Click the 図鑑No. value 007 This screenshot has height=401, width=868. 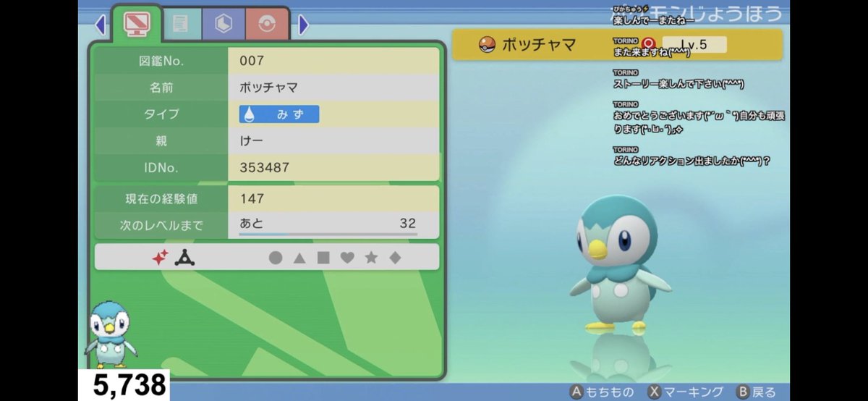tap(252, 61)
